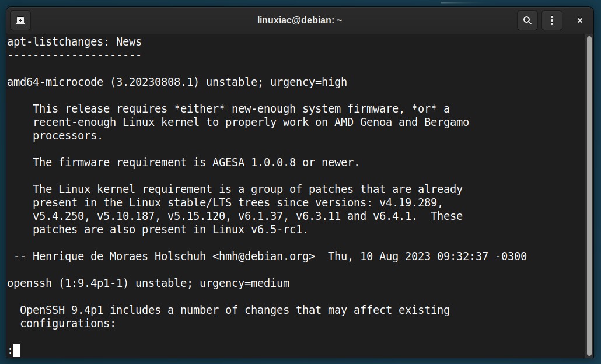Click the amd64-microcode package name
Image resolution: width=601 pixels, height=364 pixels.
pyautogui.click(x=55, y=82)
